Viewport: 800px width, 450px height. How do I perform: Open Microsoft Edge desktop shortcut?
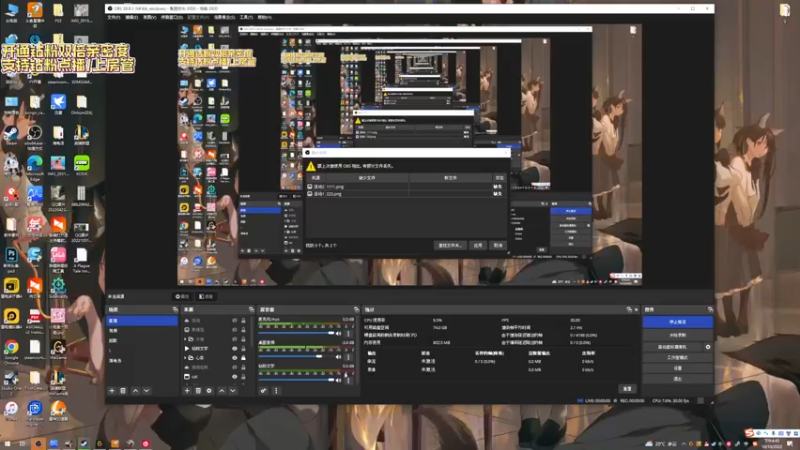tap(35, 168)
